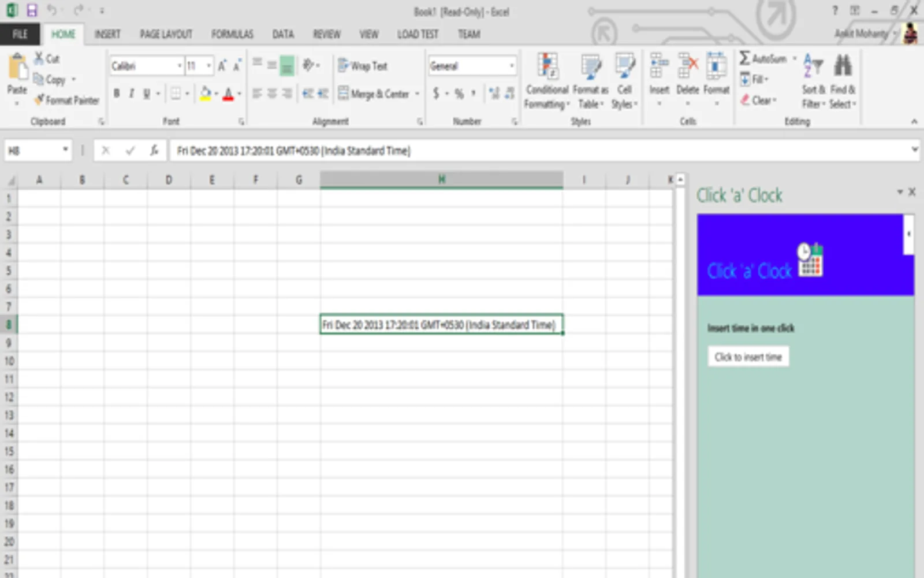Viewport: 924px width, 578px height.
Task: Open Sort & Filter
Action: [x=813, y=80]
